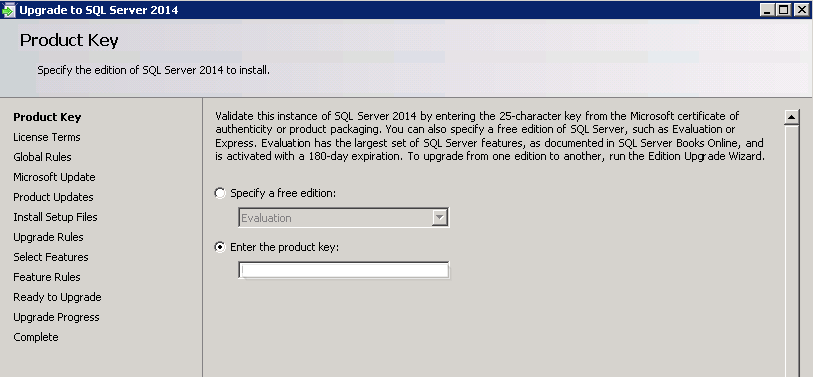Click the scrollbar up arrow
Image resolution: width=813 pixels, height=377 pixels.
(x=791, y=117)
